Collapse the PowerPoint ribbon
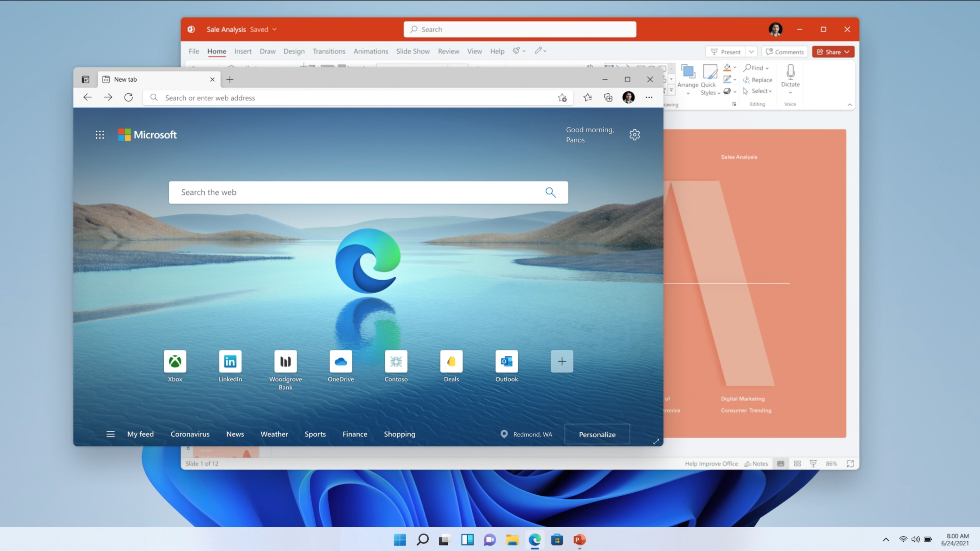Image resolution: width=980 pixels, height=551 pixels. [x=850, y=105]
